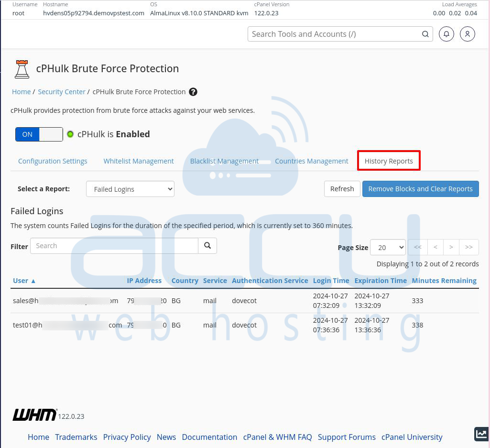
Task: Sort table by IP Address column
Action: pyautogui.click(x=144, y=281)
